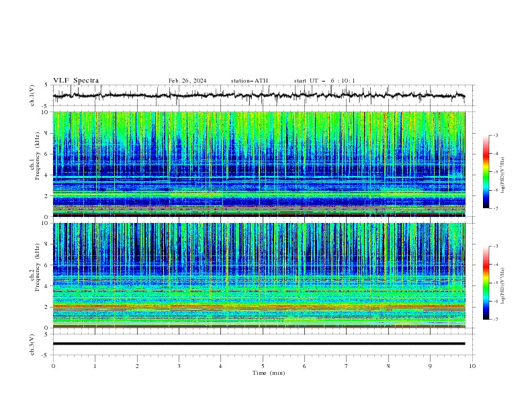This screenshot has width=532, height=411.
Task: Click the "-3" label on lower color bar
Action: click(496, 246)
